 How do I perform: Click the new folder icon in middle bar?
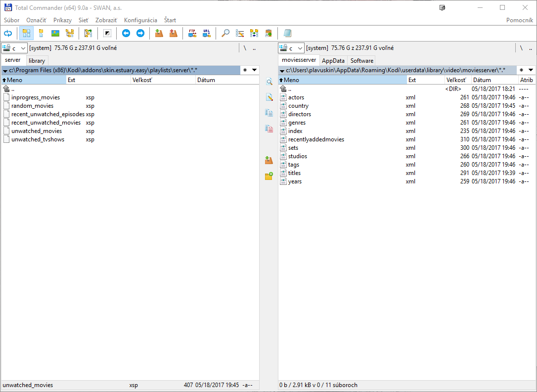(x=269, y=176)
